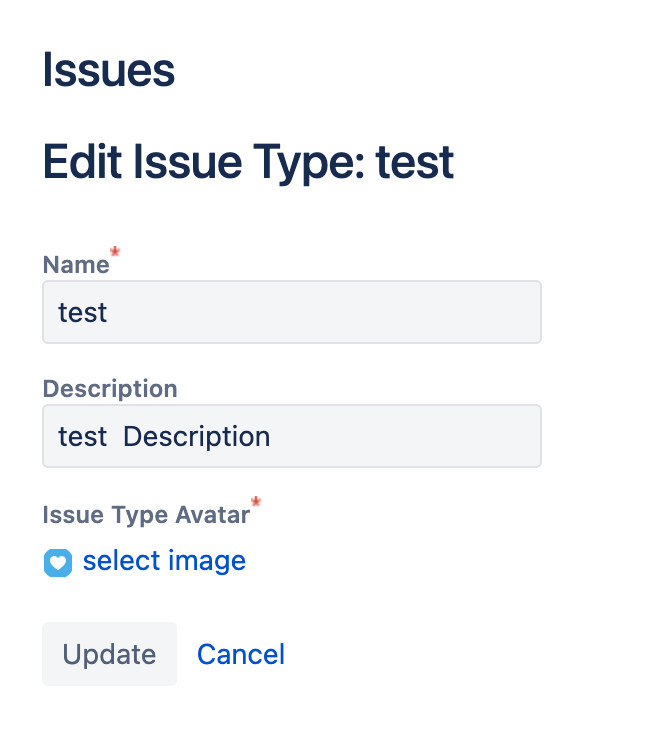Viewport: 666px width, 754px height.
Task: Focus the Description input field
Action: (291, 436)
